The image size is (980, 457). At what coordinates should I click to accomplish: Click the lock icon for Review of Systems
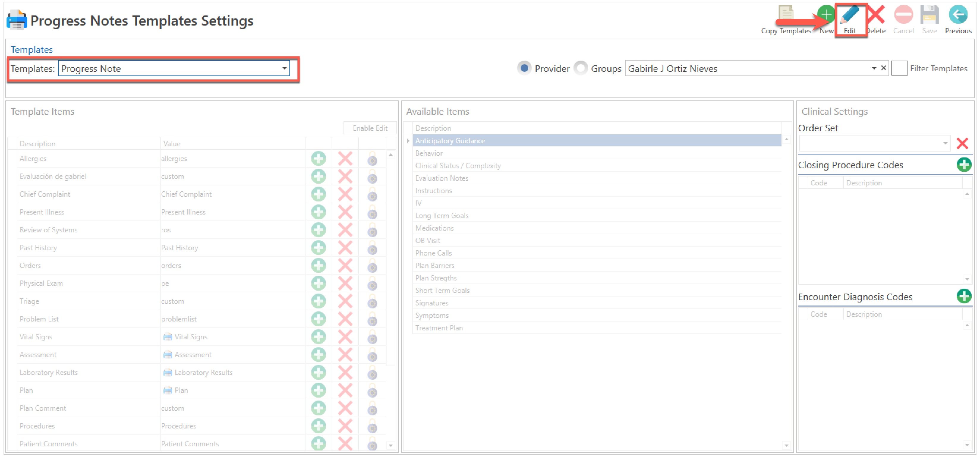click(372, 230)
